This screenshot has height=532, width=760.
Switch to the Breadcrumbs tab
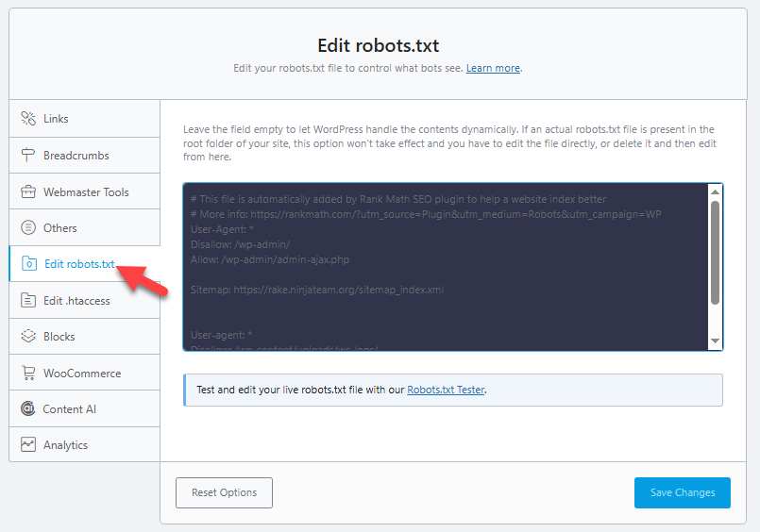point(76,156)
